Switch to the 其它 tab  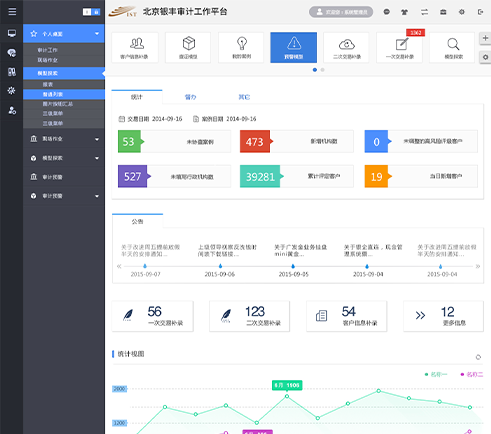tap(244, 97)
